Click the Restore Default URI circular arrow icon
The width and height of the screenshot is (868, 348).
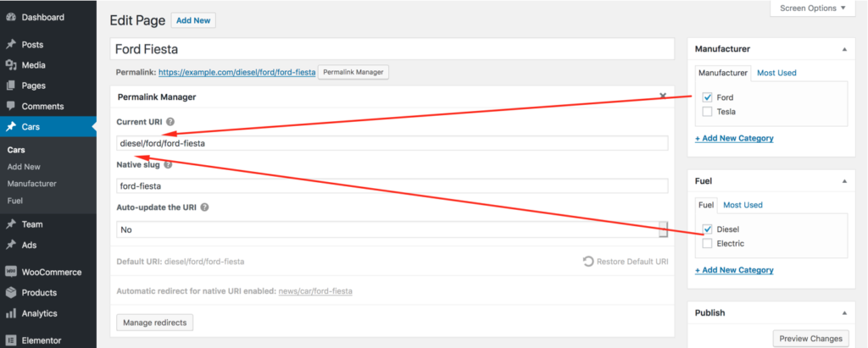click(588, 261)
